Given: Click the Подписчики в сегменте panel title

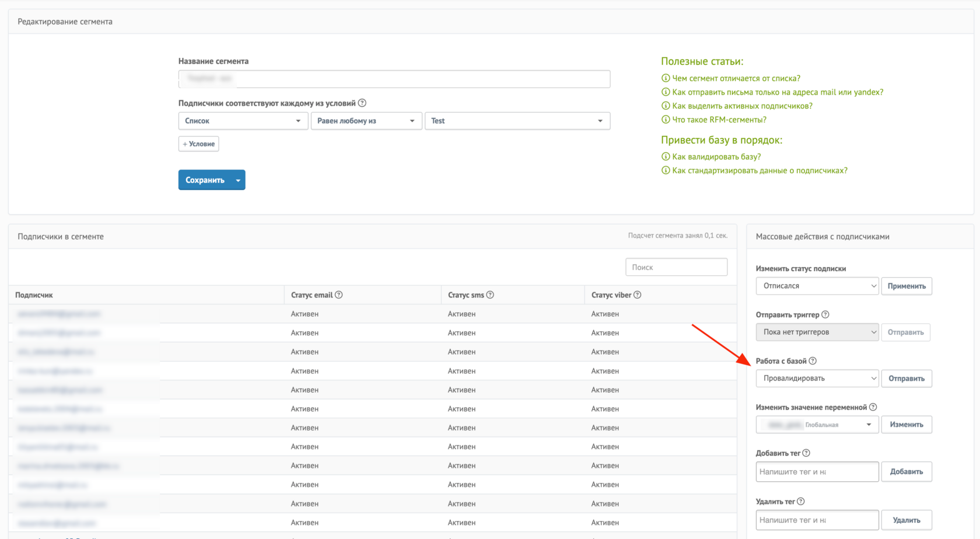Looking at the screenshot, I should click(x=61, y=237).
